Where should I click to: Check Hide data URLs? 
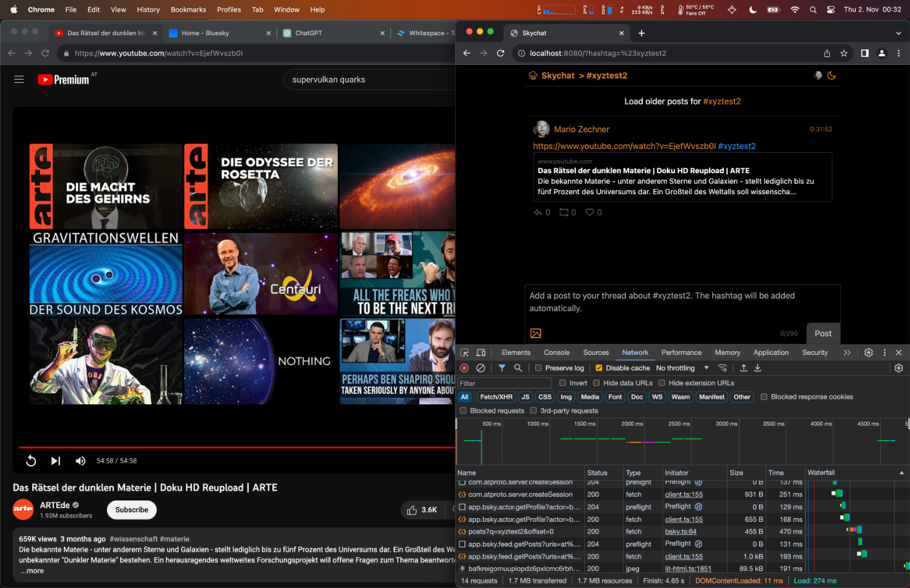click(x=596, y=383)
